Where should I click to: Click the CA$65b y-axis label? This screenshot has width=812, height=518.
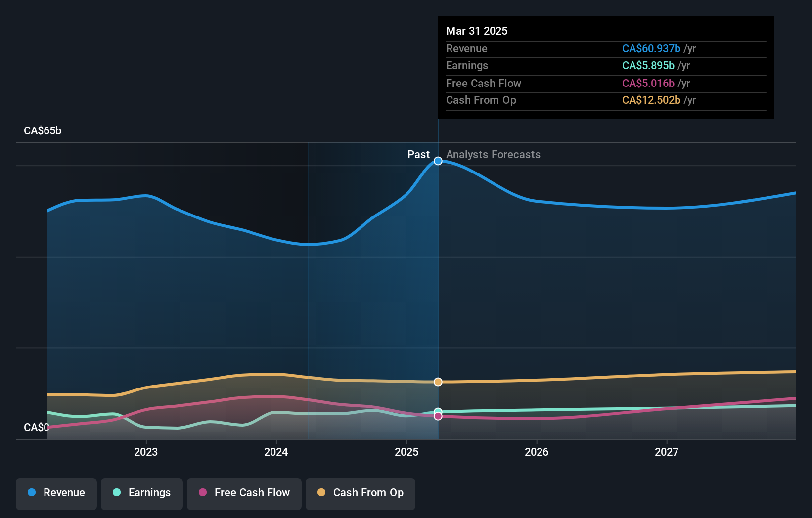click(x=43, y=130)
